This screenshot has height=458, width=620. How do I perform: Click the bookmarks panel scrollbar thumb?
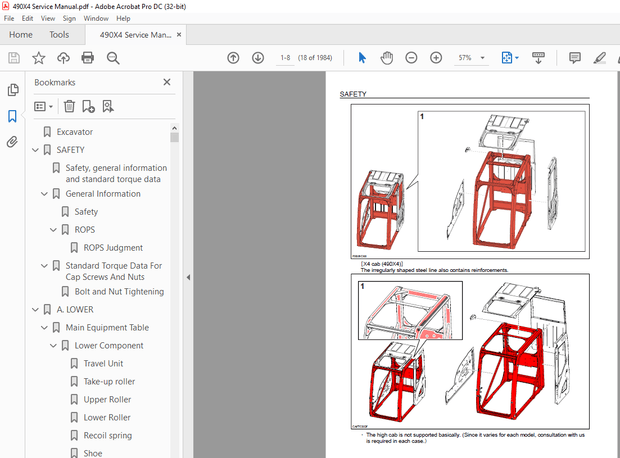click(x=174, y=137)
